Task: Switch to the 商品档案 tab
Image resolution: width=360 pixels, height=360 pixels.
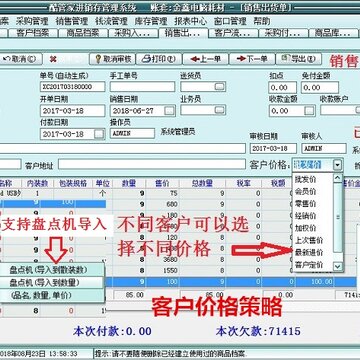Action: pos(83,33)
